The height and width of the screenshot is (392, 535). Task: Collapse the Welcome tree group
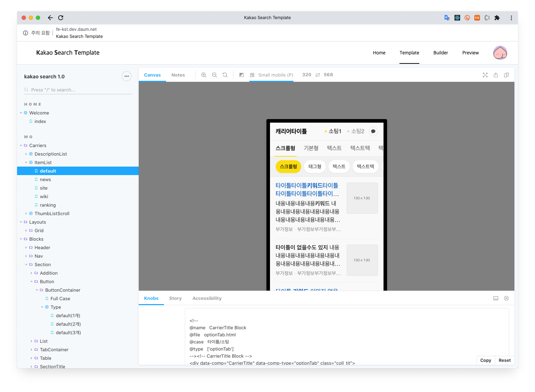[x=21, y=113]
